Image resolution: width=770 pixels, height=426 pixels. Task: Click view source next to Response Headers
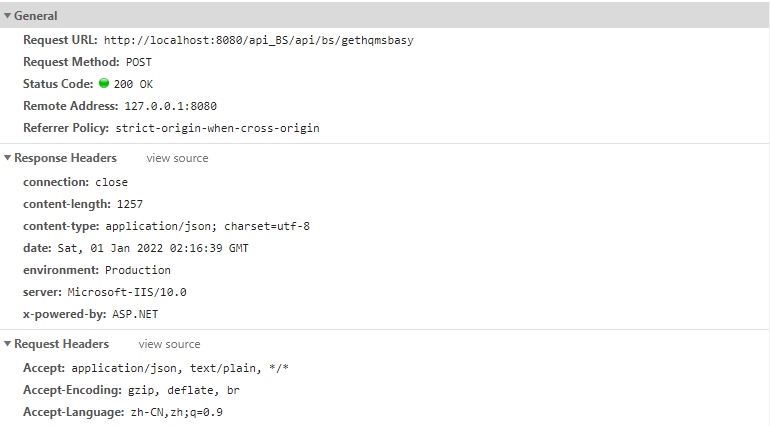click(177, 158)
